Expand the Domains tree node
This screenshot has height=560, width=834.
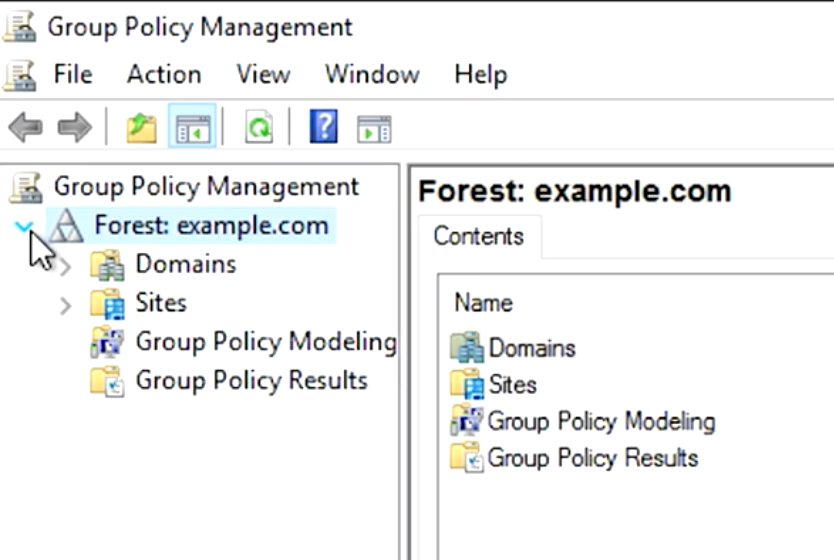65,266
